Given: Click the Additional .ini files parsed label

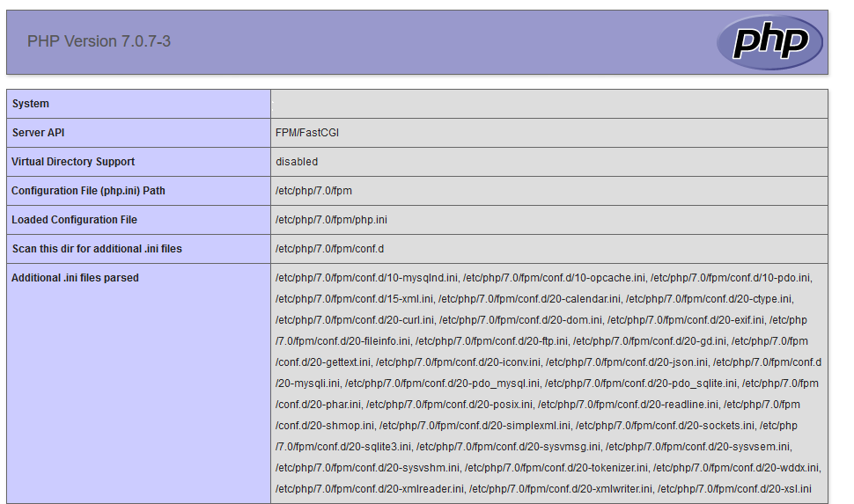Looking at the screenshot, I should (x=75, y=278).
